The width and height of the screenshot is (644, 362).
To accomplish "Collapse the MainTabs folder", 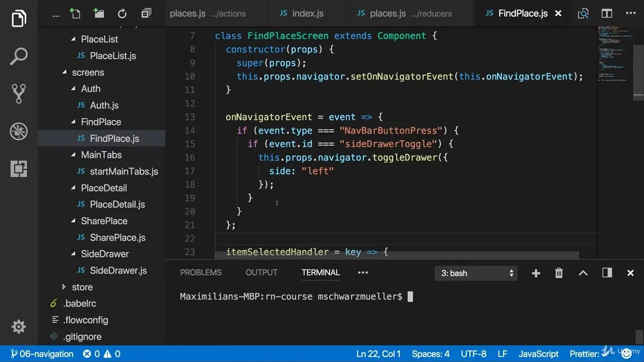I will click(x=101, y=155).
